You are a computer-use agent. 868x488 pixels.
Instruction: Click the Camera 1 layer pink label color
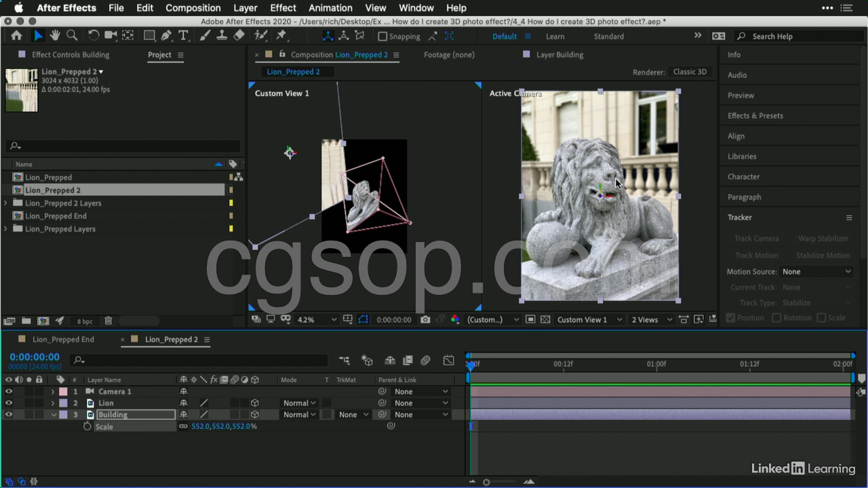pos(63,392)
